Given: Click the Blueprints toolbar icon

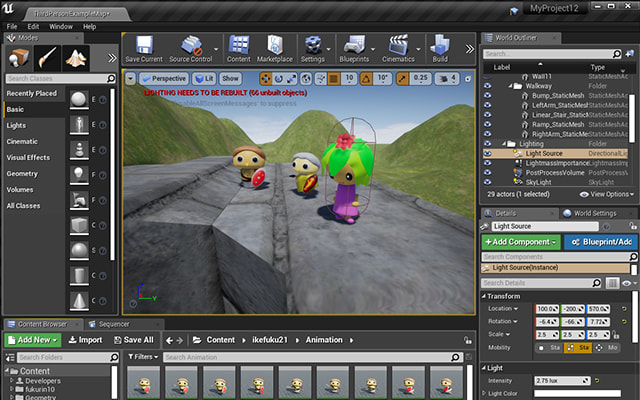Looking at the screenshot, I should 357,45.
